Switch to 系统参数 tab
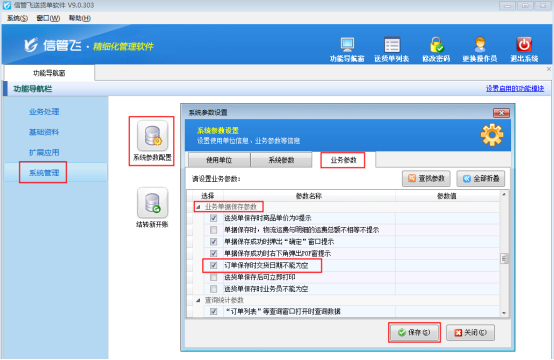The image size is (554, 360). (281, 160)
